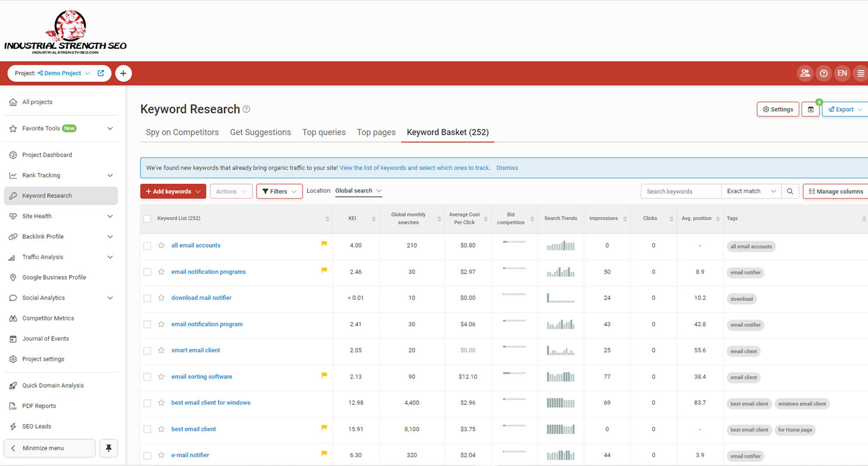
Task: Check the 'smart email client' row checkbox
Action: [147, 351]
